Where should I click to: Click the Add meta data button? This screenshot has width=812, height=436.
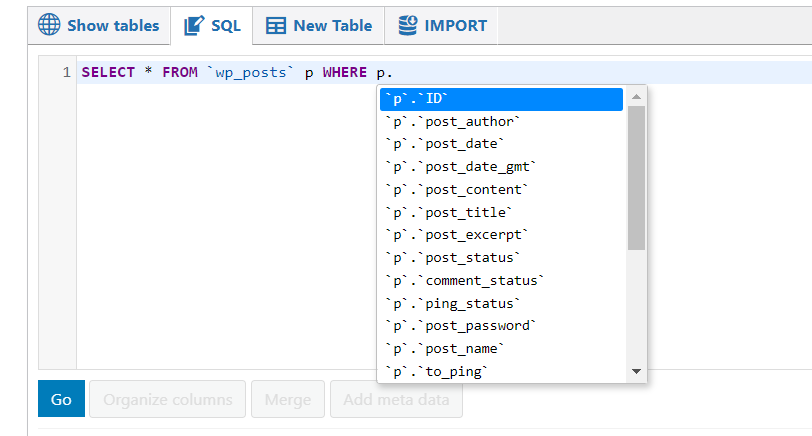click(396, 399)
